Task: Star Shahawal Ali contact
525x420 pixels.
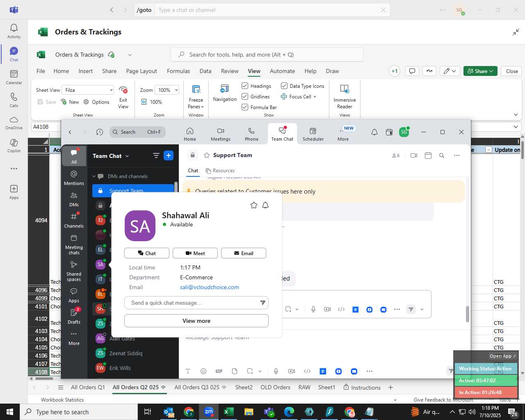Action: (254, 205)
